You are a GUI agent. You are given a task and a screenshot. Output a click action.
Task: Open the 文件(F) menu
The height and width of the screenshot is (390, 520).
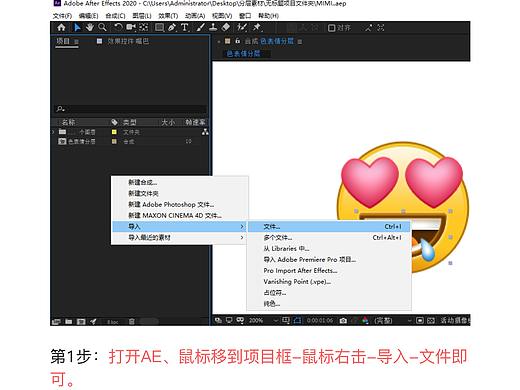62,16
